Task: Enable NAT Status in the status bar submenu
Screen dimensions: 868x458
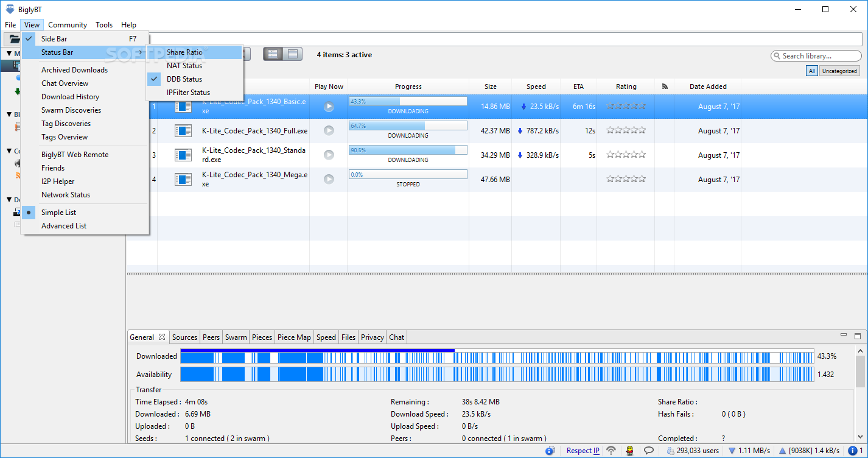Action: (194, 66)
